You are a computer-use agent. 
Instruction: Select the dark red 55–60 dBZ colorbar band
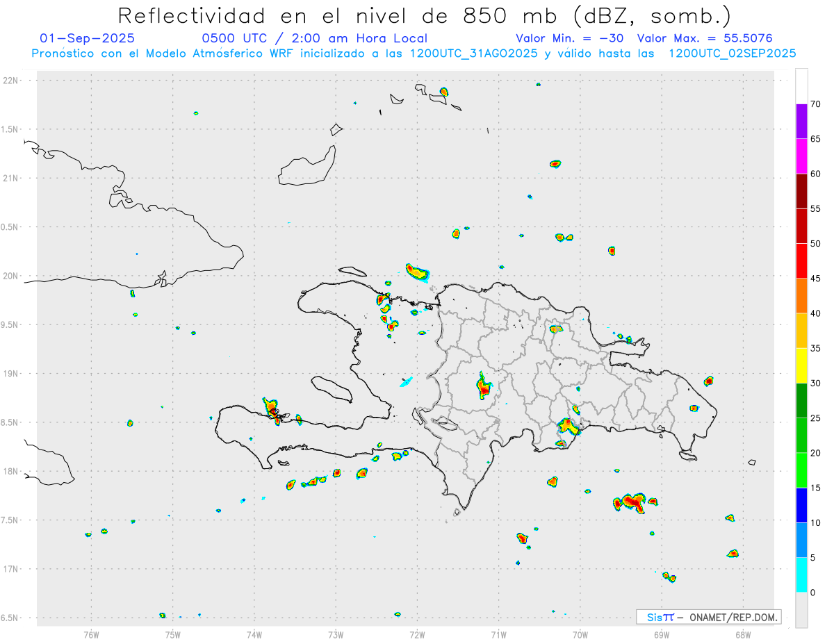(x=801, y=191)
